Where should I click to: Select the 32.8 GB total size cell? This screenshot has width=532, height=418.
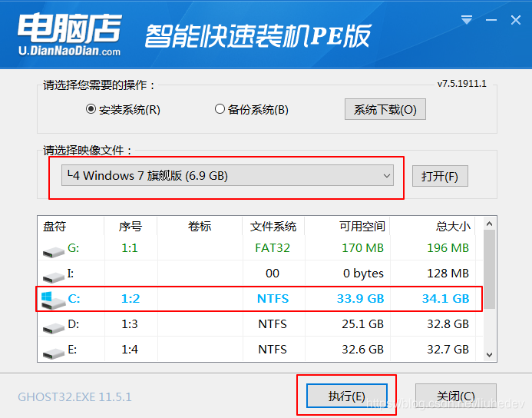tap(448, 324)
